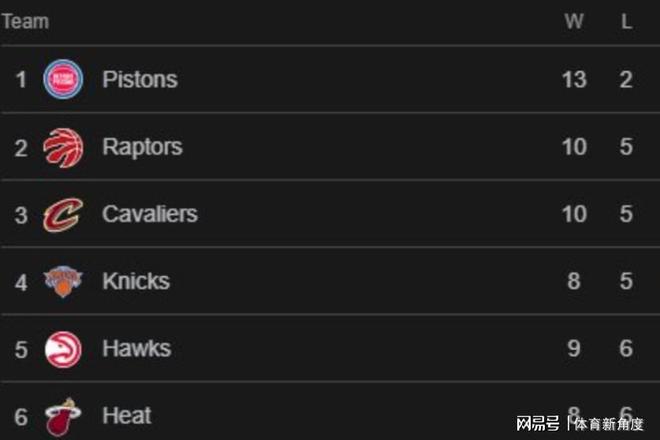Click the Cavaliers team logo
The image size is (660, 440).
coord(63,214)
